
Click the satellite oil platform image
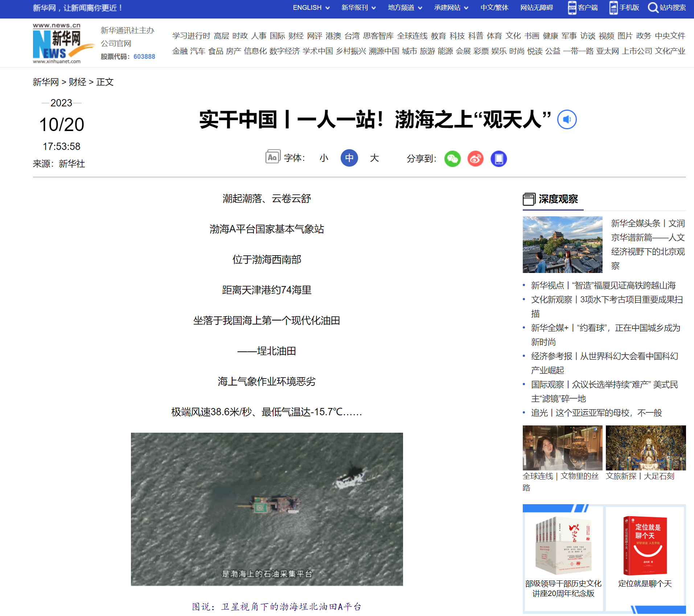(267, 509)
